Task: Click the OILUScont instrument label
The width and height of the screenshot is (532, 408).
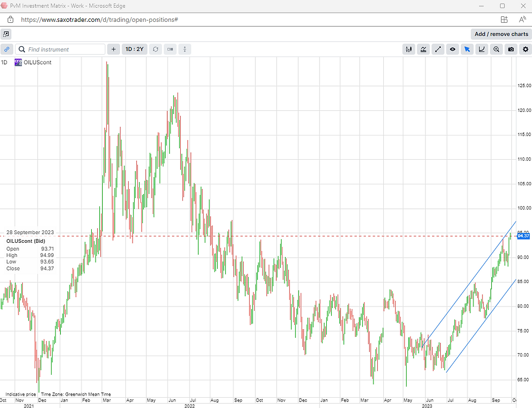Action: tap(37, 62)
